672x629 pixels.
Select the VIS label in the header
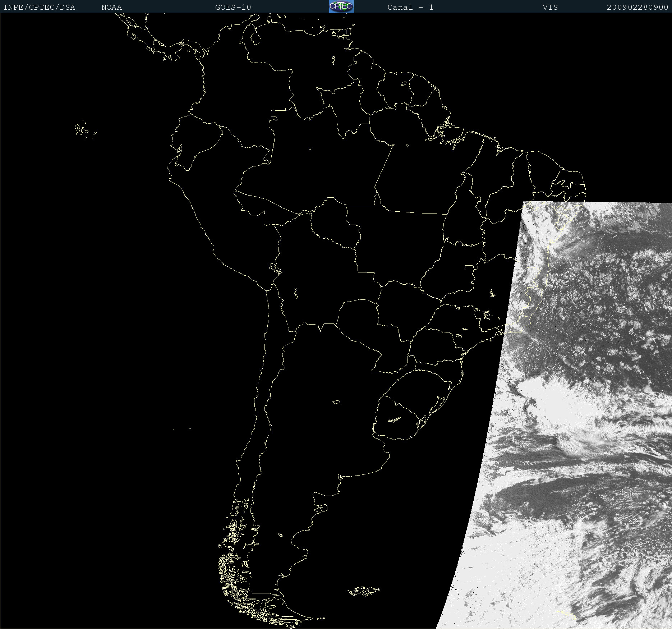click(x=550, y=7)
